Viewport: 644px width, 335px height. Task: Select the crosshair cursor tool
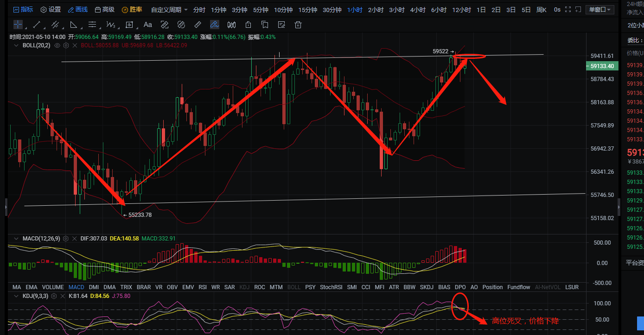coord(18,25)
